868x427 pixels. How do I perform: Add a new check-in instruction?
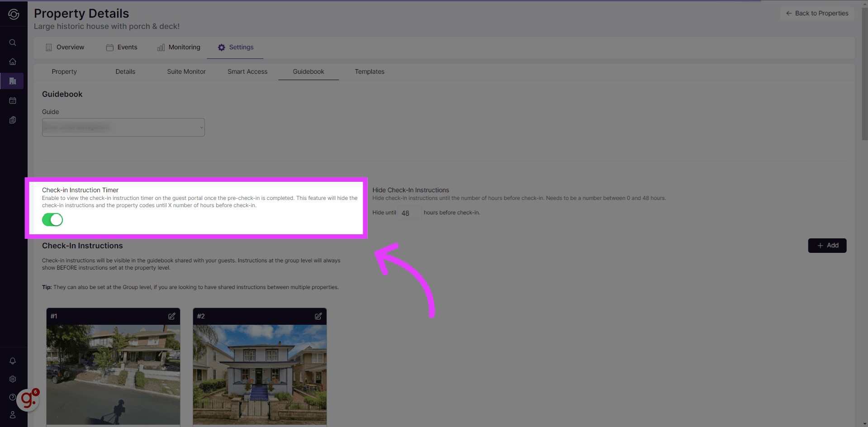(827, 245)
